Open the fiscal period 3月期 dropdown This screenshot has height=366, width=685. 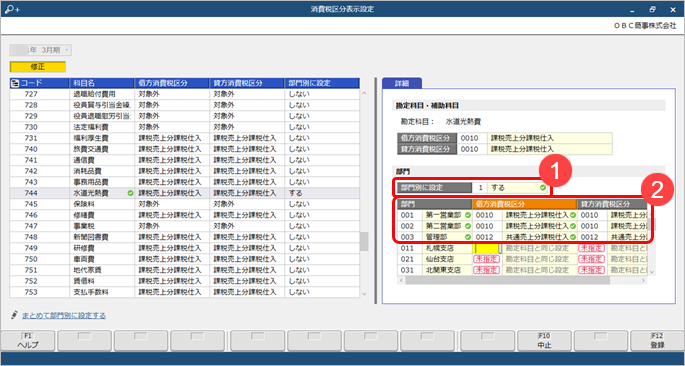tap(41, 50)
